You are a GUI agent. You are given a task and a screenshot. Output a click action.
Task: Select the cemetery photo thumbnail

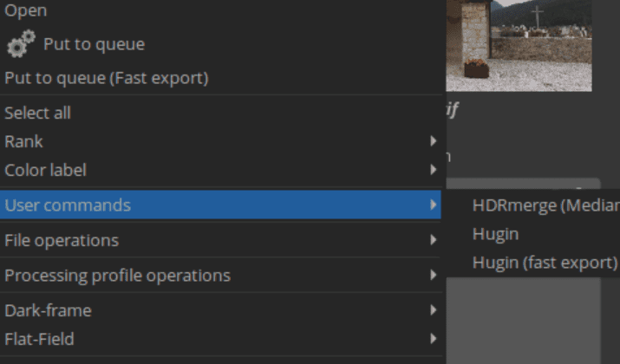tap(519, 45)
